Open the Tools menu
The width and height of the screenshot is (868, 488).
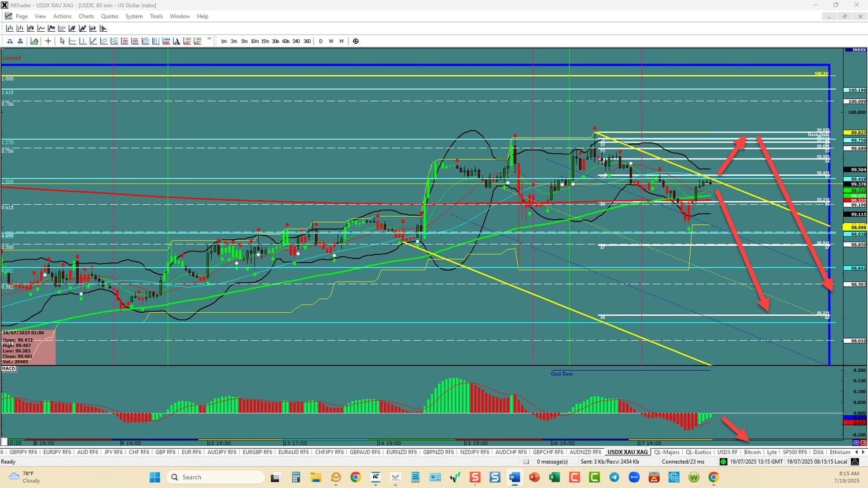tap(156, 16)
